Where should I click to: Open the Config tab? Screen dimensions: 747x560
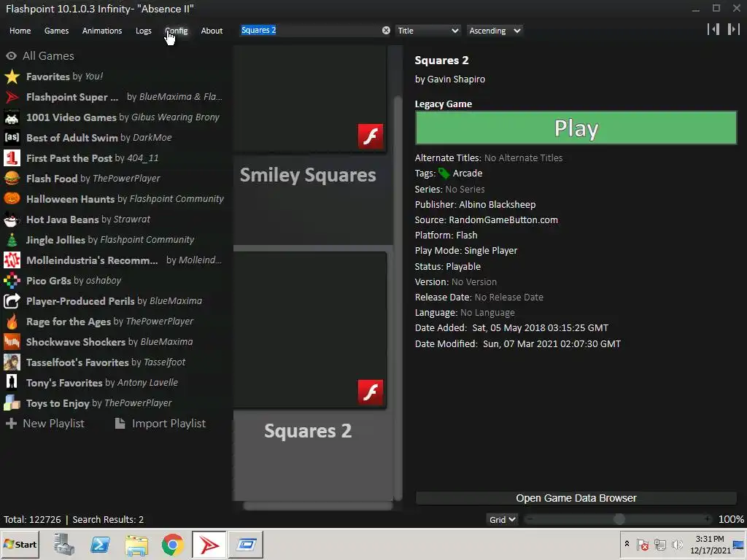point(177,31)
